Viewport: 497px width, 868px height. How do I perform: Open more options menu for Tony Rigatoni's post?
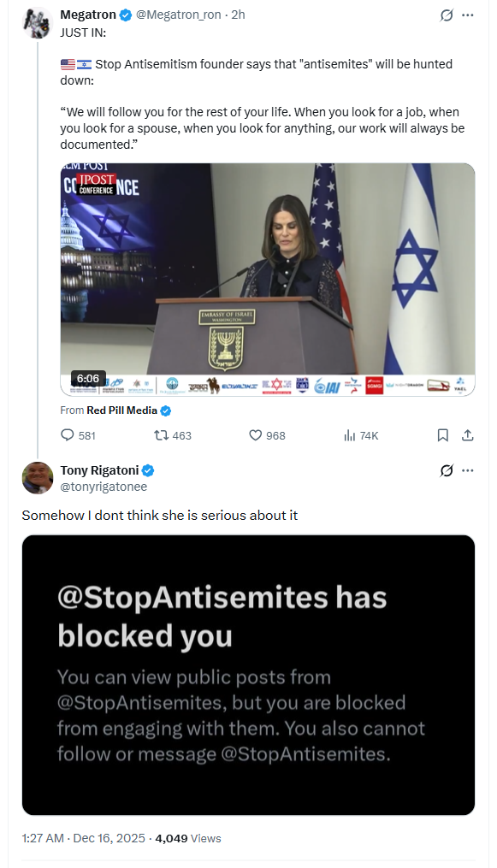point(468,470)
